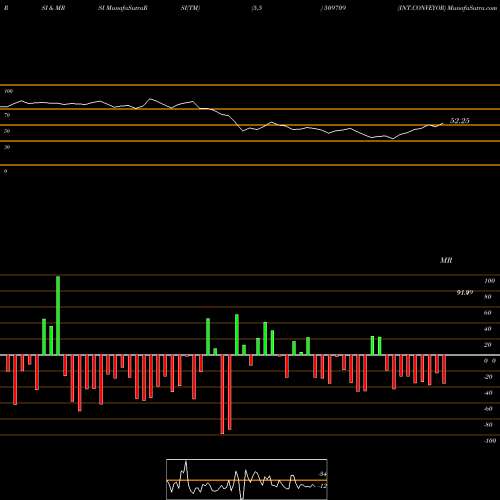500x500 pixels.
Task: Click the INT.CONVEYOR MunafaSutra.com header text
Action: point(448,8)
